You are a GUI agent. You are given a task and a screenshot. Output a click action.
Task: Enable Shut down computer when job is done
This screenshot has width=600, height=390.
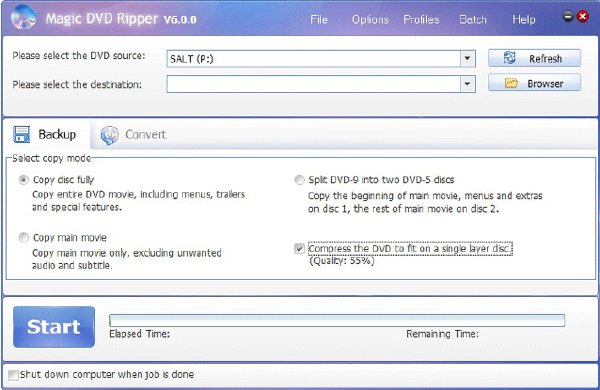[x=13, y=375]
